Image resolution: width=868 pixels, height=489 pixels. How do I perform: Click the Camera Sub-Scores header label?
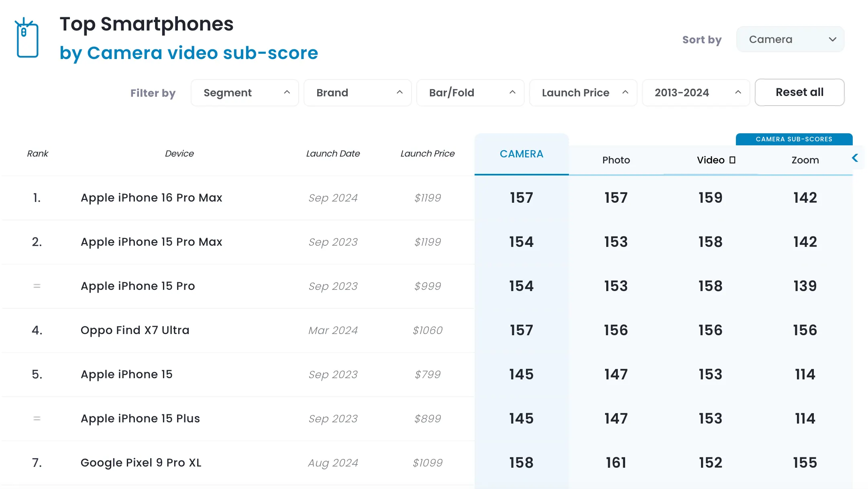click(794, 139)
